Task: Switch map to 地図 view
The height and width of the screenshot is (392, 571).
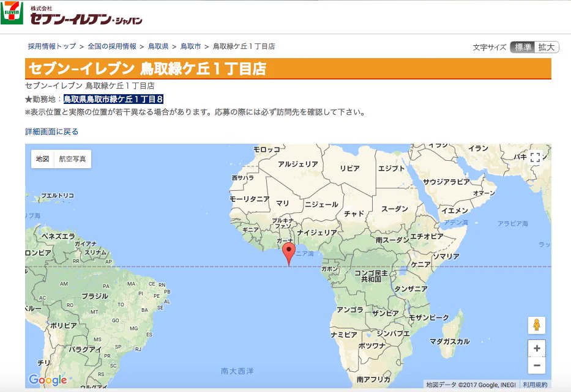Action: [x=43, y=159]
